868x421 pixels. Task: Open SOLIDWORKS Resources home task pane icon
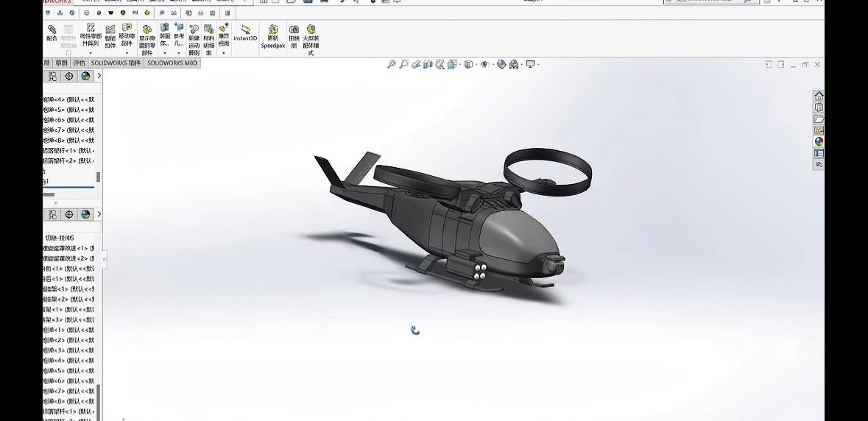coord(819,96)
